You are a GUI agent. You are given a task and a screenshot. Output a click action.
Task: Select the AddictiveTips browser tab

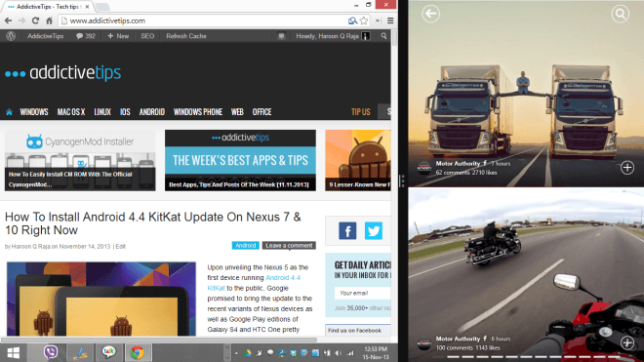49,7
